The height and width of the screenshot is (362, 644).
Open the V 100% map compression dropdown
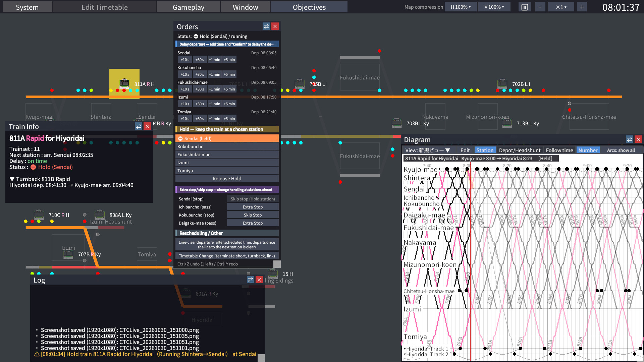tap(494, 7)
